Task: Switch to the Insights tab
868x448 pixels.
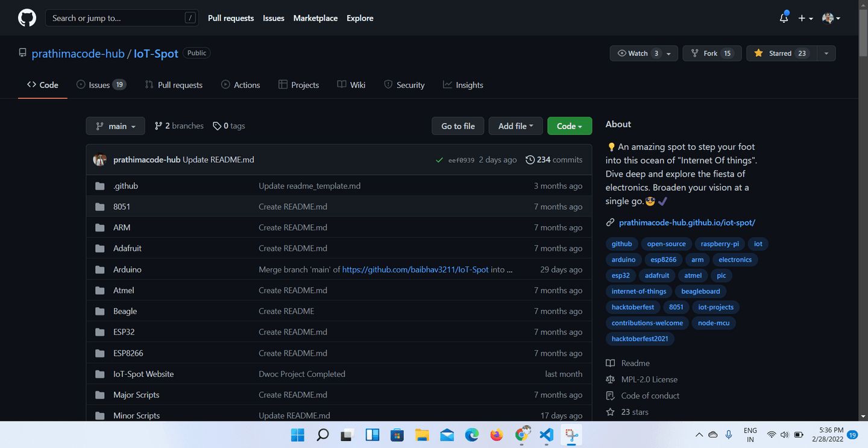Action: coord(463,85)
